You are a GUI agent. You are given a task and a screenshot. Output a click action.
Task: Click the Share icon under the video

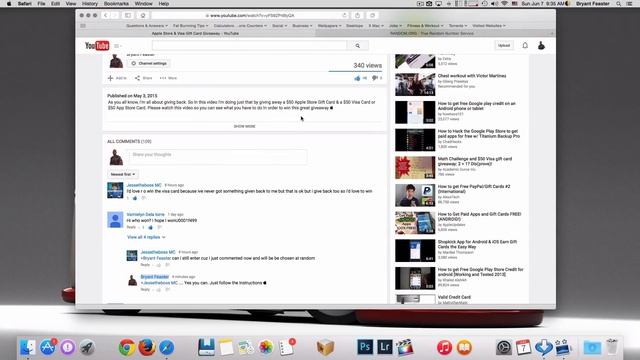138,78
